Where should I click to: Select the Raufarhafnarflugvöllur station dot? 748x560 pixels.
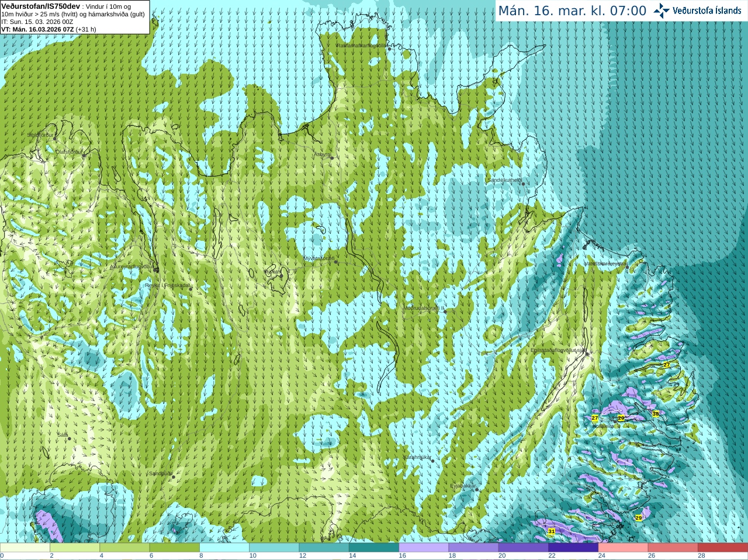point(390,49)
